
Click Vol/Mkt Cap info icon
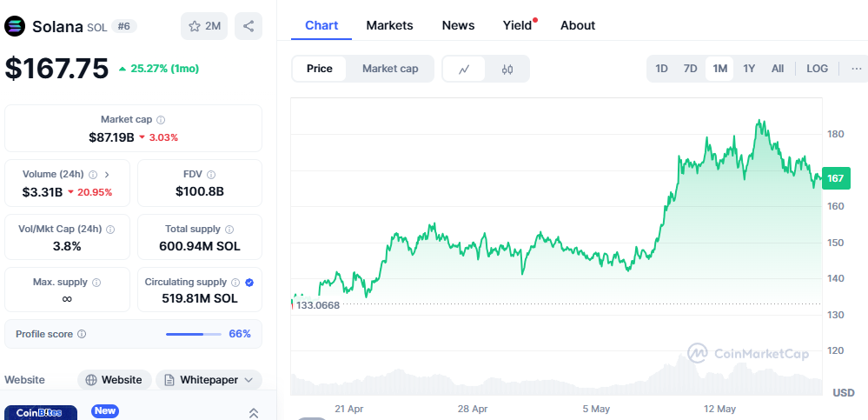click(110, 229)
